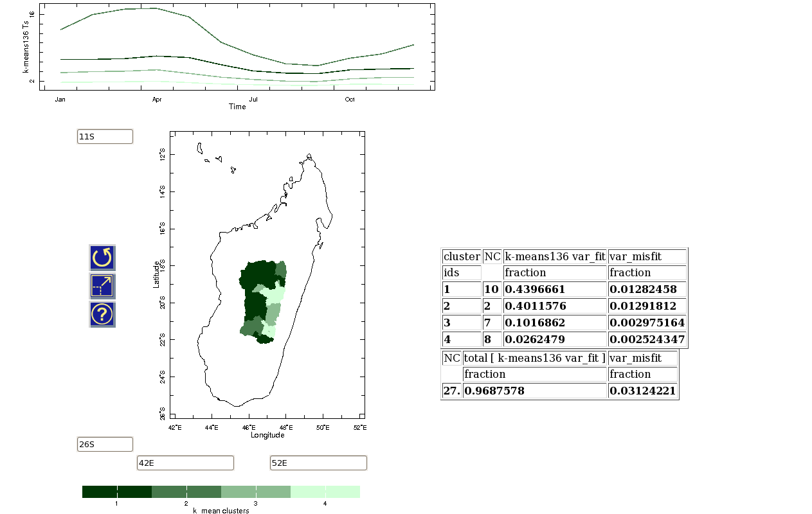Viewport: 812px width, 514px height.
Task: Click the large dark green region on map
Action: [x=257, y=275]
